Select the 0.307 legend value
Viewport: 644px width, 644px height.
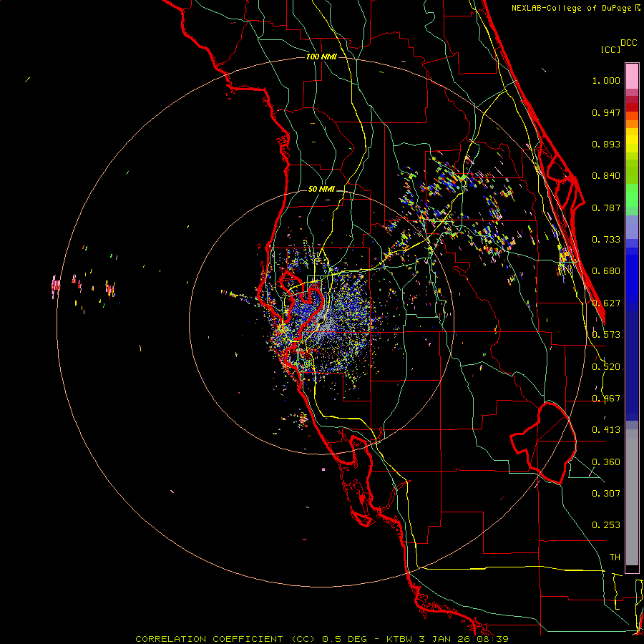coord(606,494)
